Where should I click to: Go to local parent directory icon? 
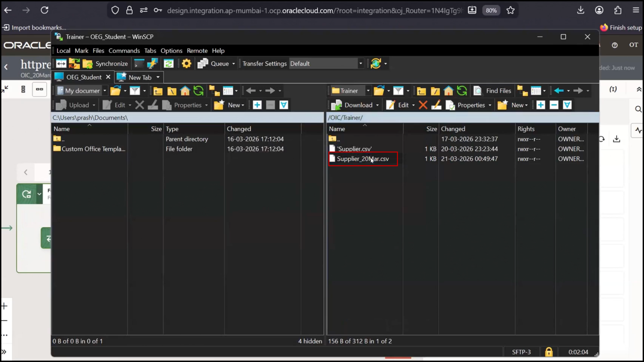coord(158,91)
